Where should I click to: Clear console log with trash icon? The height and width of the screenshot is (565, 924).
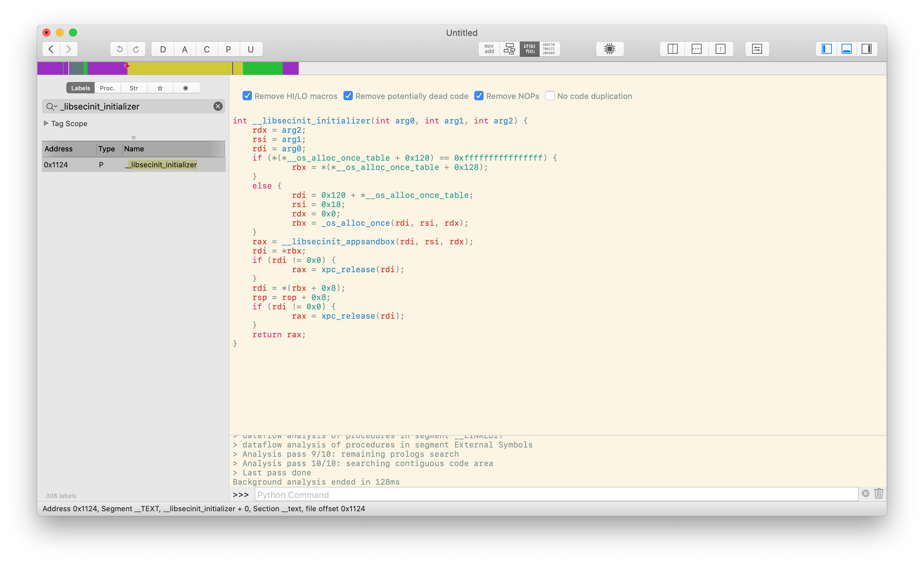click(x=878, y=494)
